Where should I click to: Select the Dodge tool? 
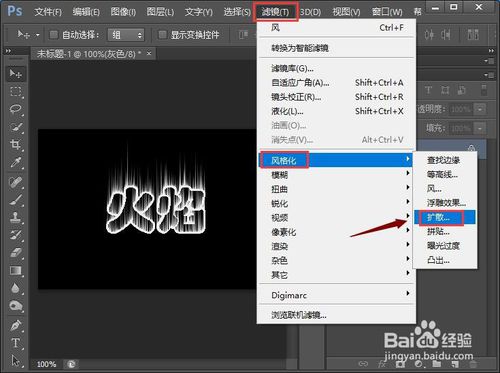pos(15,306)
